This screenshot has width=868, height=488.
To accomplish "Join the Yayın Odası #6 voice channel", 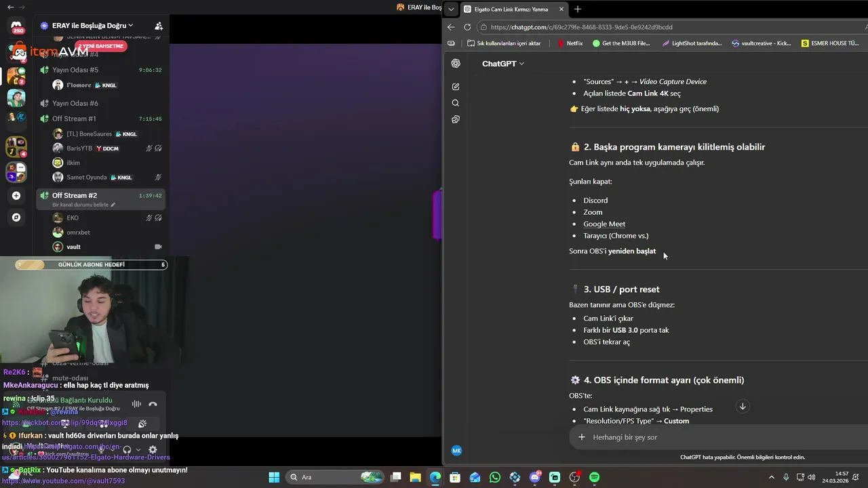I will 100,103.
